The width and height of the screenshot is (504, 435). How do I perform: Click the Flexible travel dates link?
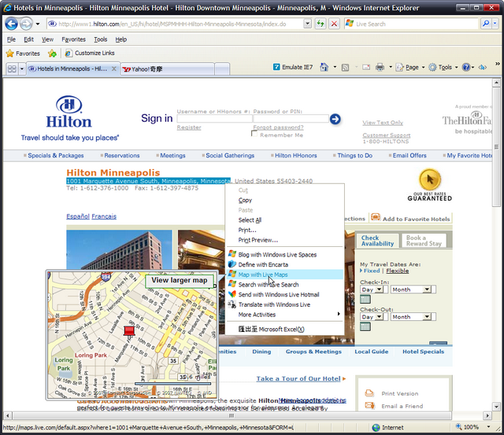click(x=397, y=271)
